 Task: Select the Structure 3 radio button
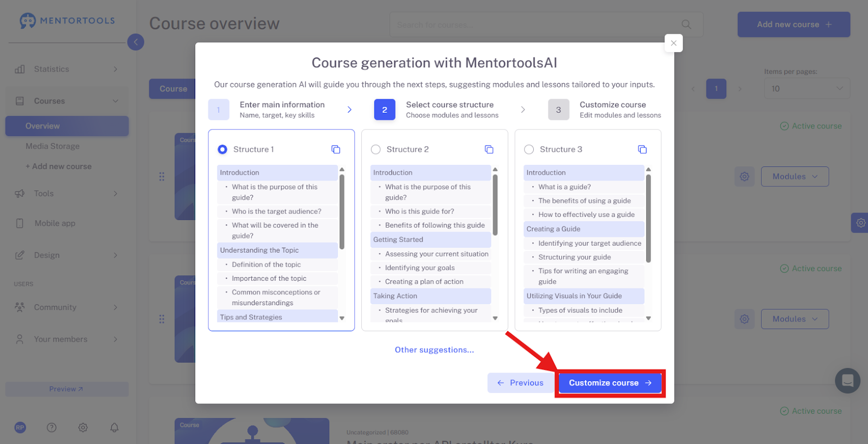[x=529, y=149]
